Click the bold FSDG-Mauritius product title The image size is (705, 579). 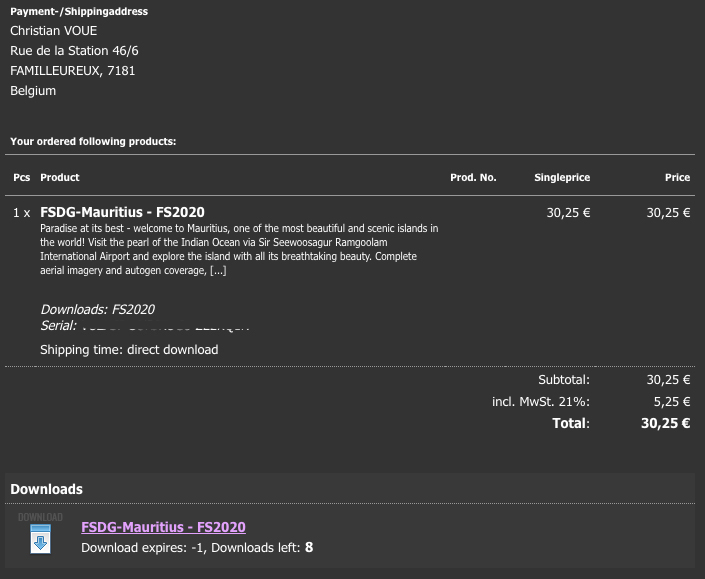pyautogui.click(x=122, y=212)
